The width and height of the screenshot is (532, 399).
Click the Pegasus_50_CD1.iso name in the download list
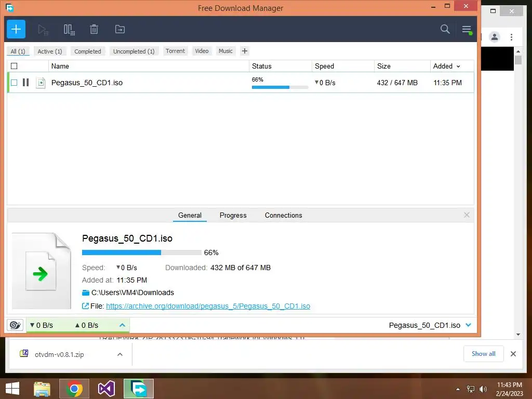click(x=87, y=83)
